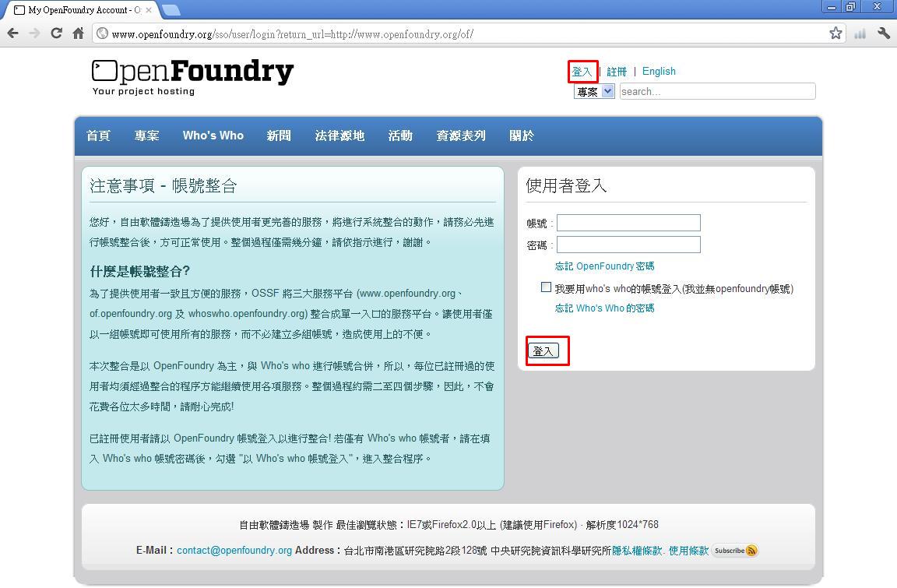Expand the 專案 search category dropdown
Image resolution: width=897 pixels, height=588 pixels.
click(x=594, y=92)
